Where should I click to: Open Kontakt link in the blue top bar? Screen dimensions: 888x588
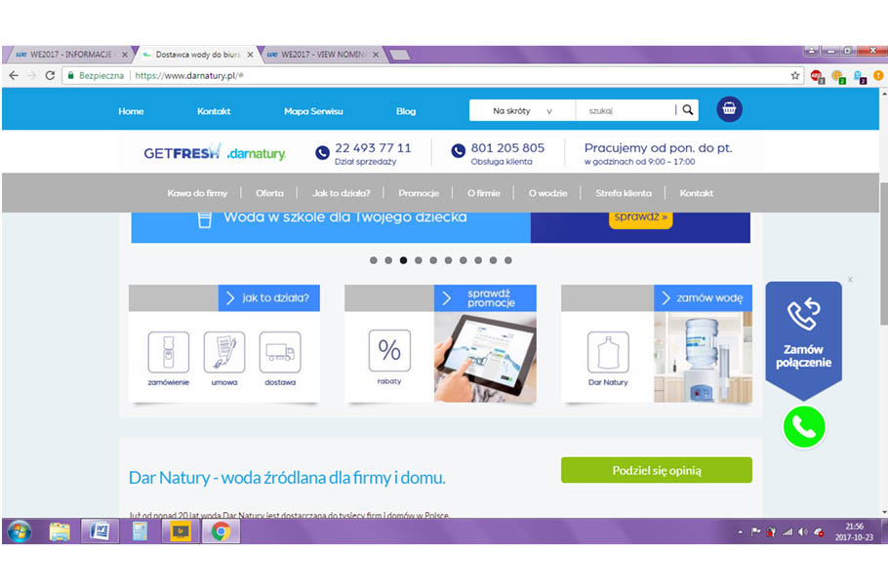click(214, 111)
